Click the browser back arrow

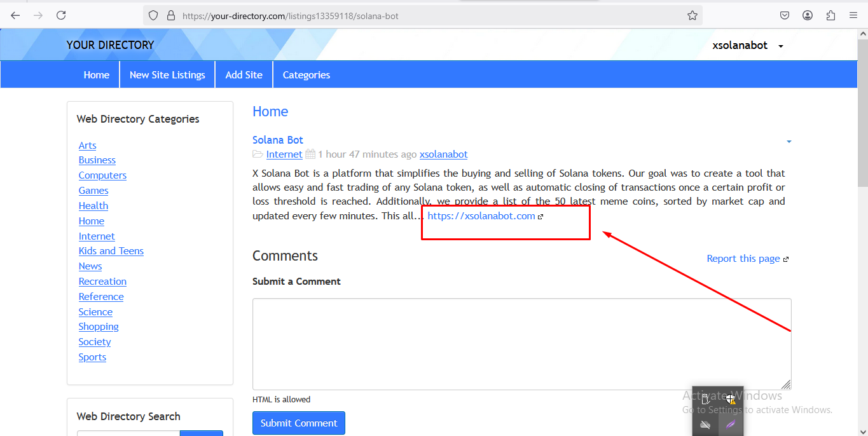[x=15, y=15]
